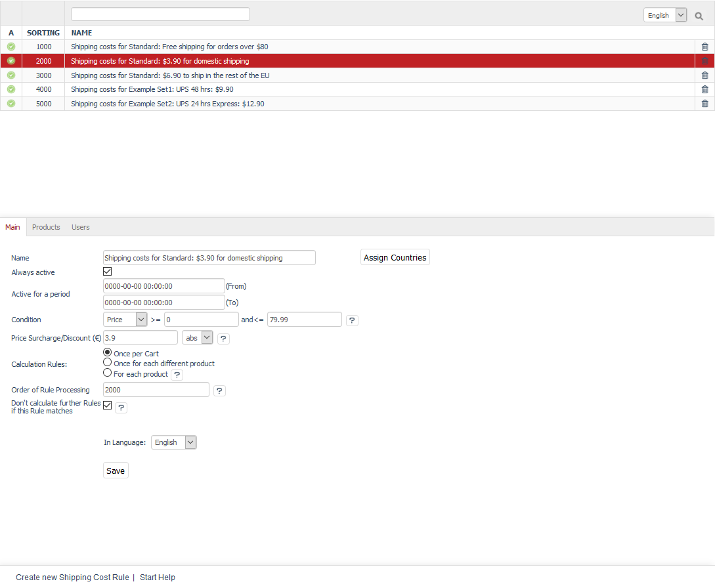This screenshot has height=588, width=715.
Task: Click the Start Help link
Action: [x=158, y=577]
